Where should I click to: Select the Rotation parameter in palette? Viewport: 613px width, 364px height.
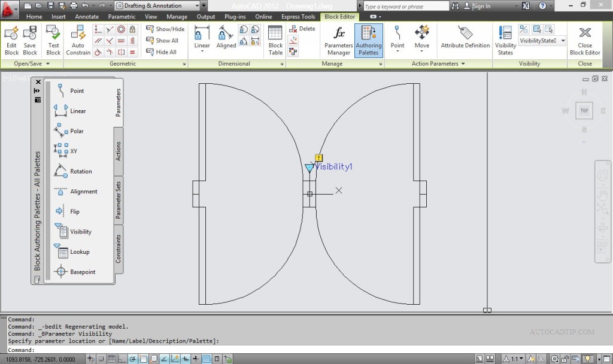coord(74,171)
